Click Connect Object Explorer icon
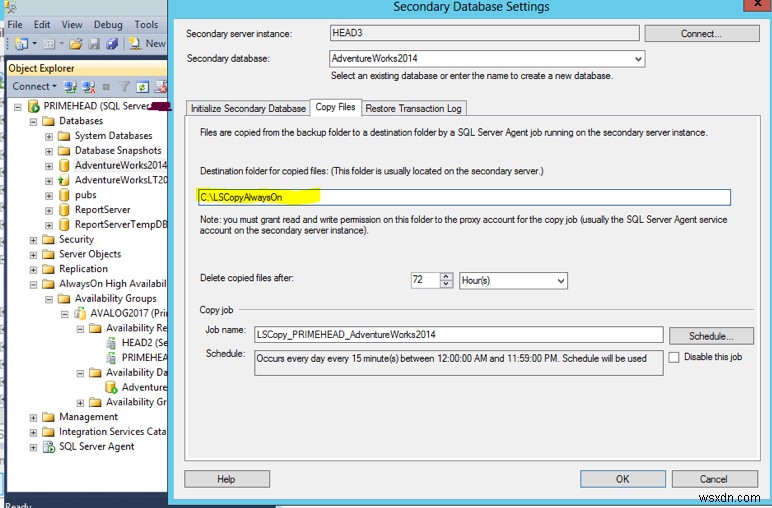 [70, 87]
